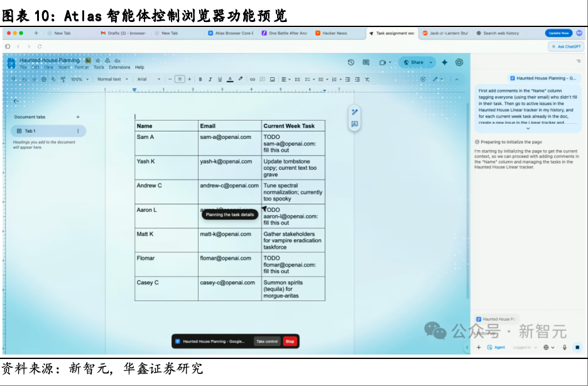The width and height of the screenshot is (588, 386).
Task: Open the Tools menu
Action: point(99,67)
